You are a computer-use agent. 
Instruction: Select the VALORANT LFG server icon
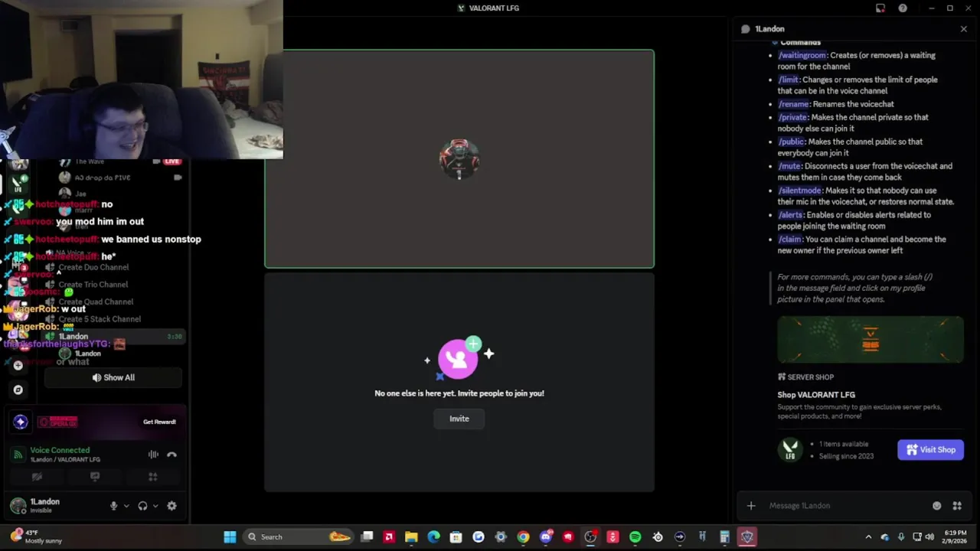coord(18,184)
